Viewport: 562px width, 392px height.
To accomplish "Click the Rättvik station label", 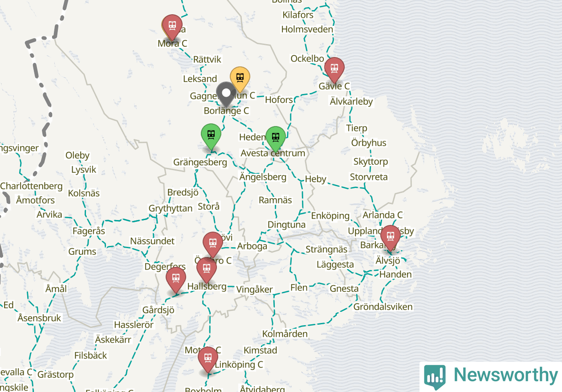I will pyautogui.click(x=207, y=59).
